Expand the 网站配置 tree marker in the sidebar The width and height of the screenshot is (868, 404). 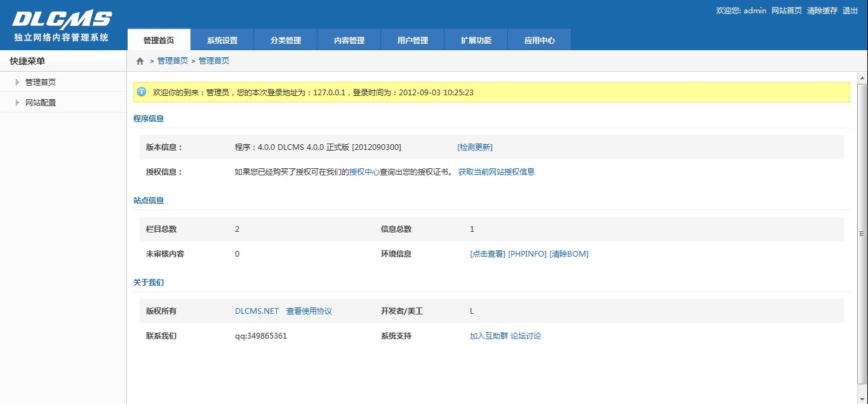tap(17, 102)
